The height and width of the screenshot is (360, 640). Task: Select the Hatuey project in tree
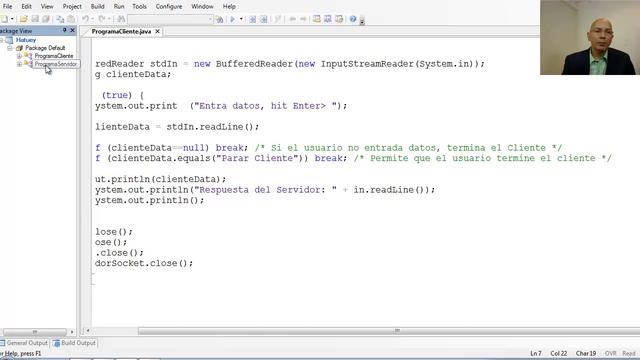pyautogui.click(x=26, y=40)
